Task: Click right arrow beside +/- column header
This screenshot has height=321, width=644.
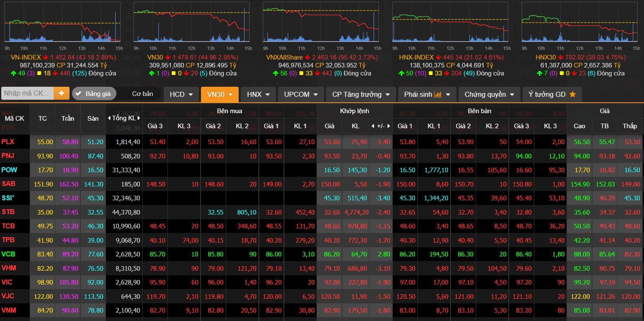Action: [x=389, y=126]
